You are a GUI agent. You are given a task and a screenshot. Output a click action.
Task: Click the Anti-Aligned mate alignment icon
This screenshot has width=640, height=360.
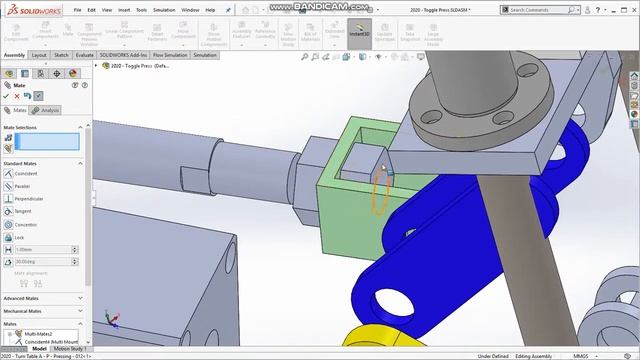pyautogui.click(x=38, y=283)
